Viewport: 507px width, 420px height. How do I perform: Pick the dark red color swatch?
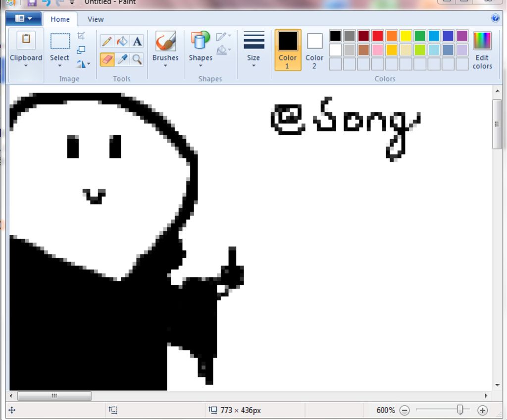363,36
